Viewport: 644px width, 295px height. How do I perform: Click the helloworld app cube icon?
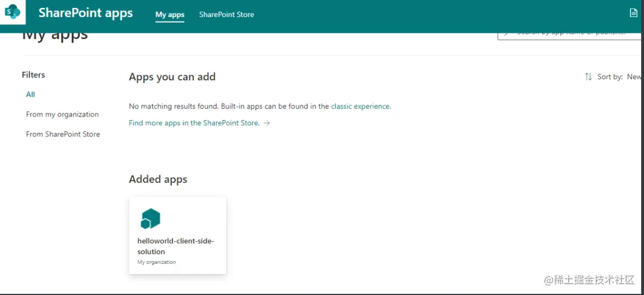150,219
